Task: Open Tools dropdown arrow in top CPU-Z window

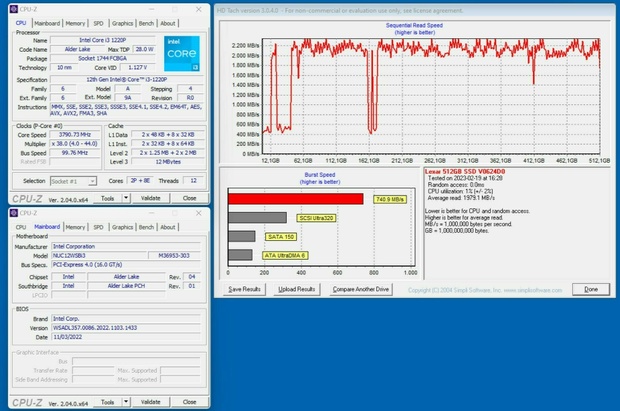Action: point(126,198)
